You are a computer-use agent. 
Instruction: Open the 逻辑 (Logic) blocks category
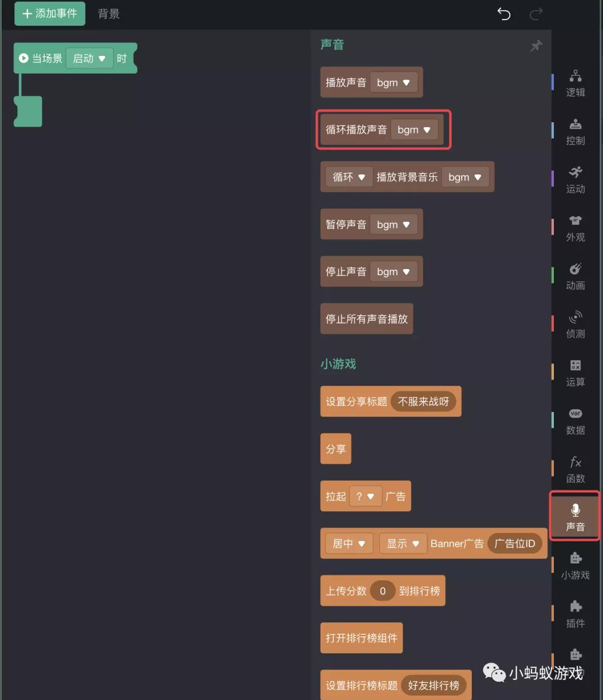575,84
